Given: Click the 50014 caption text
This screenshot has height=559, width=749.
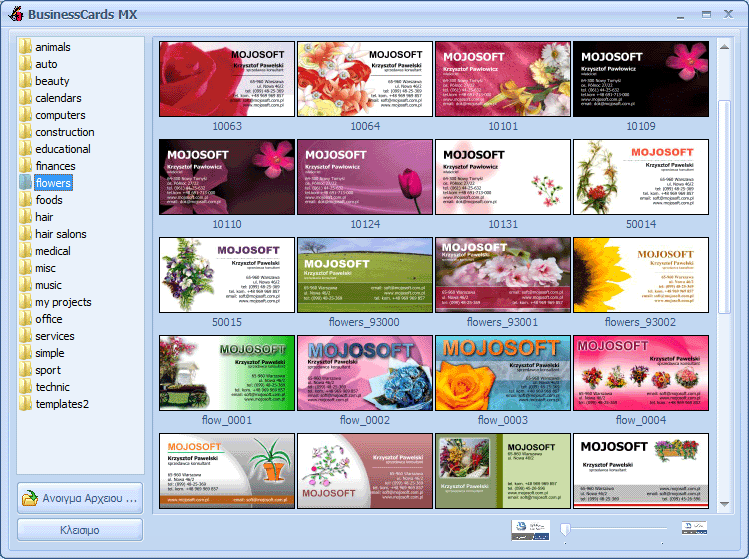Looking at the screenshot, I should (x=641, y=224).
